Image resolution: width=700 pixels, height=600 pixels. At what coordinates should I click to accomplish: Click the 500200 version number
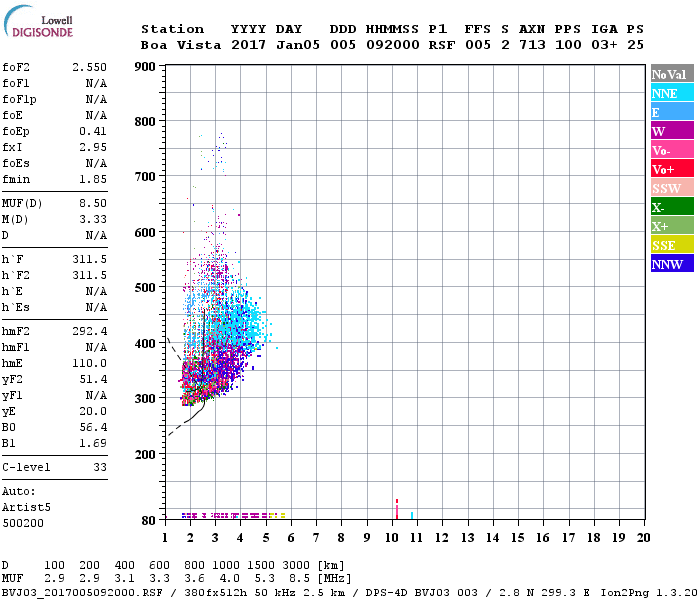click(x=23, y=523)
